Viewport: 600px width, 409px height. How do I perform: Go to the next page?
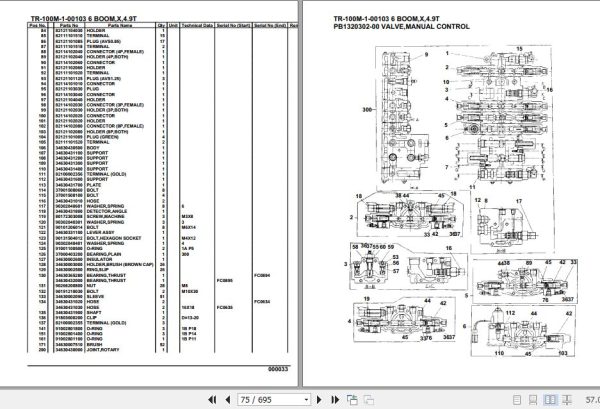pos(319,400)
